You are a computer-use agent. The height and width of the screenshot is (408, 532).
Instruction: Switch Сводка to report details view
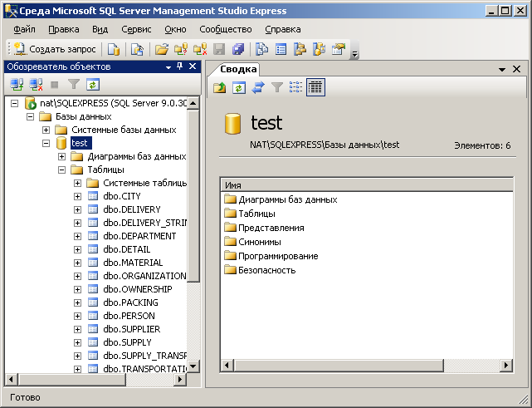click(315, 87)
